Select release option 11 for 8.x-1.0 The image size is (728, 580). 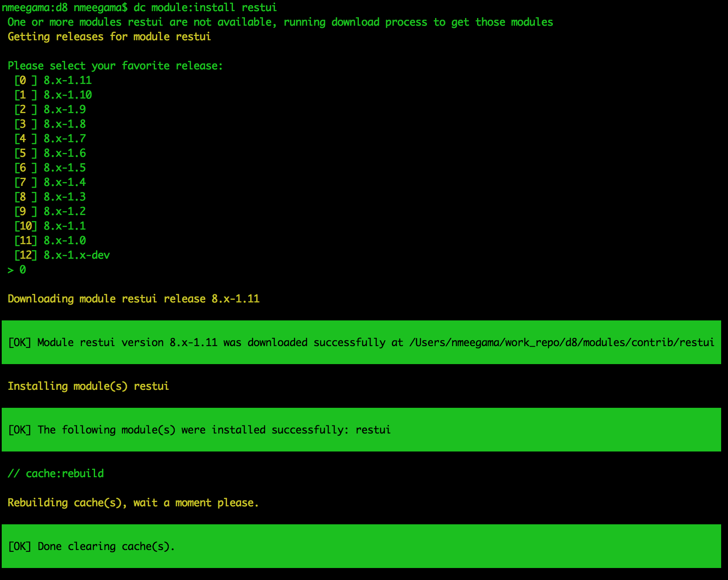coord(51,241)
